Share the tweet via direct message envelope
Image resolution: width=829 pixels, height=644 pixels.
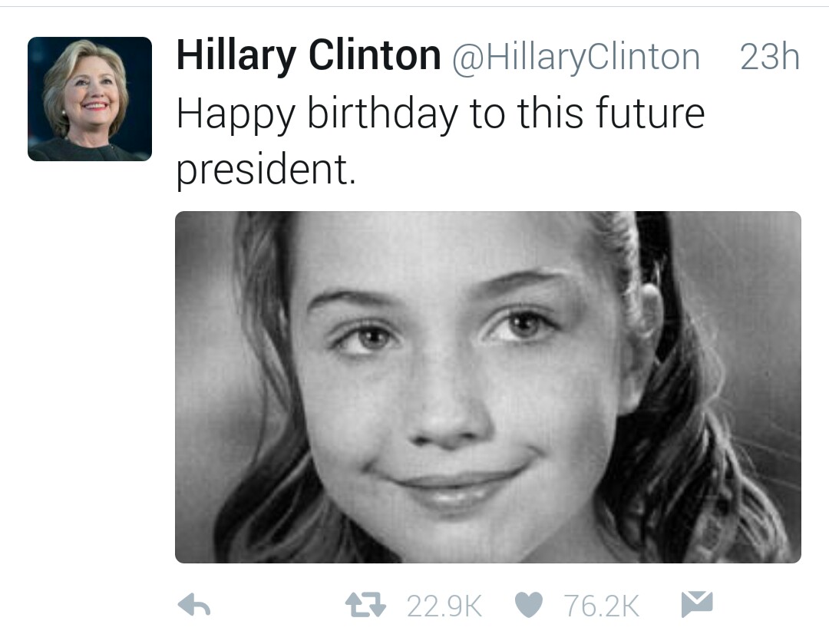pos(697,605)
